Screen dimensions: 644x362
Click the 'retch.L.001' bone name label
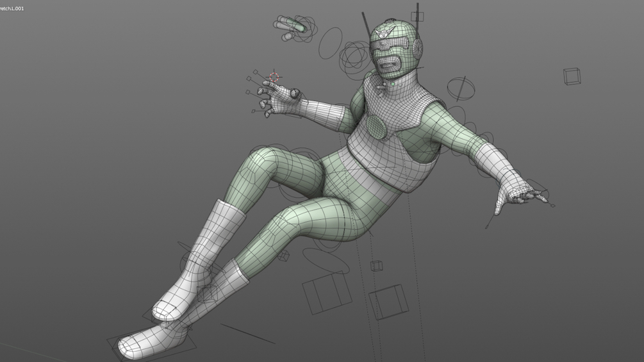[x=12, y=8]
